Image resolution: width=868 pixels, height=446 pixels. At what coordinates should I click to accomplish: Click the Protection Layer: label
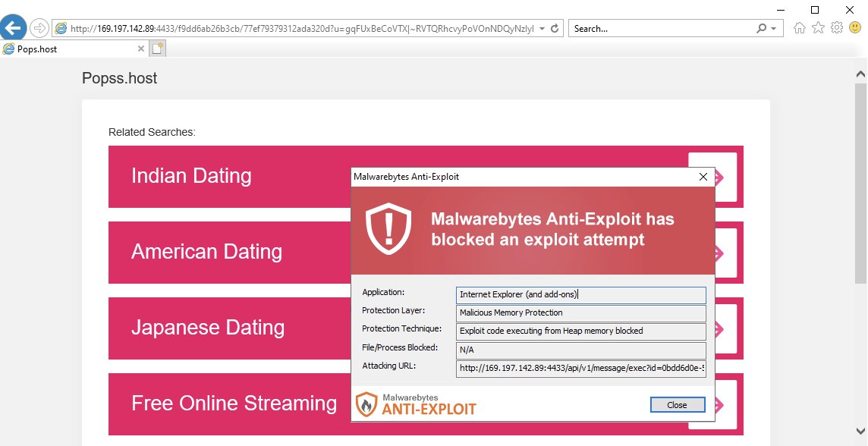[x=394, y=310]
